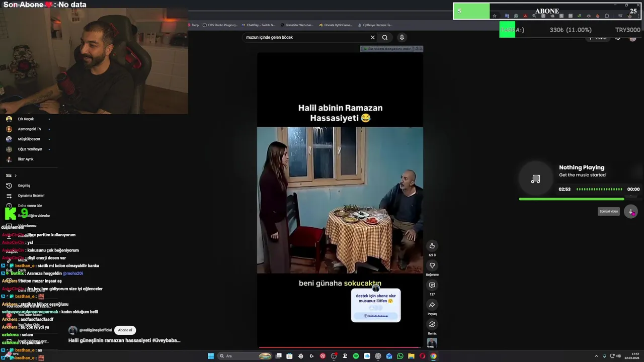This screenshot has width=644, height=362.
Task: Open the Remix option
Action: pyautogui.click(x=432, y=324)
